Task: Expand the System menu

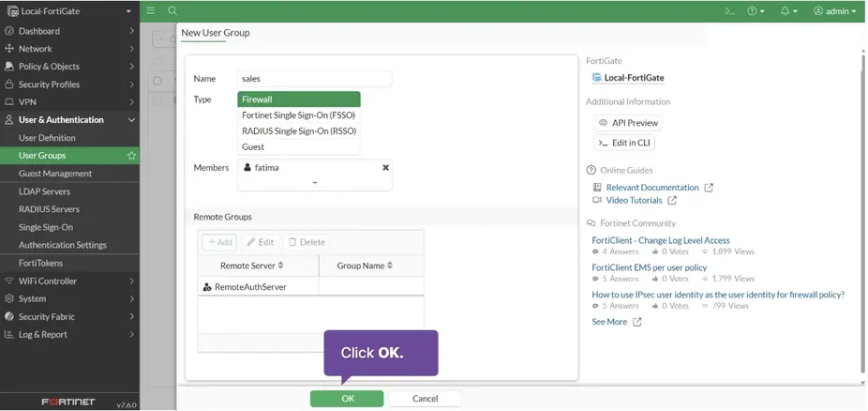Action: point(69,298)
